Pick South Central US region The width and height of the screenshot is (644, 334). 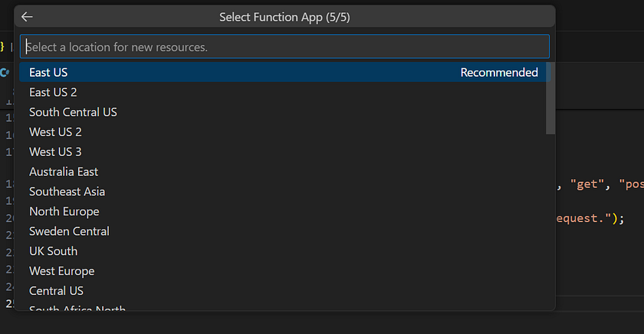click(x=73, y=112)
